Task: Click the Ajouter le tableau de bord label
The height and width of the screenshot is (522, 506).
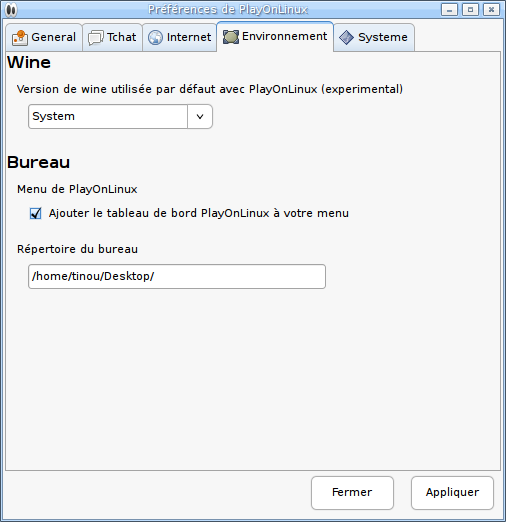Action: click(199, 213)
